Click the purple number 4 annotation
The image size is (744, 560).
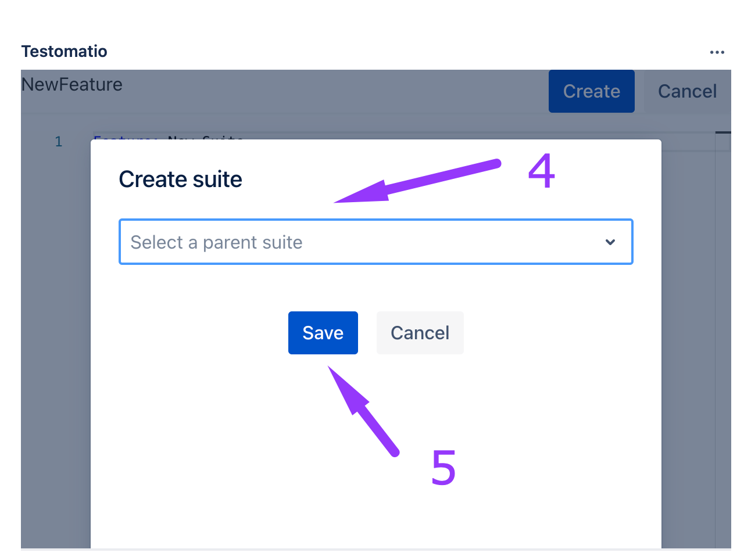pyautogui.click(x=541, y=171)
